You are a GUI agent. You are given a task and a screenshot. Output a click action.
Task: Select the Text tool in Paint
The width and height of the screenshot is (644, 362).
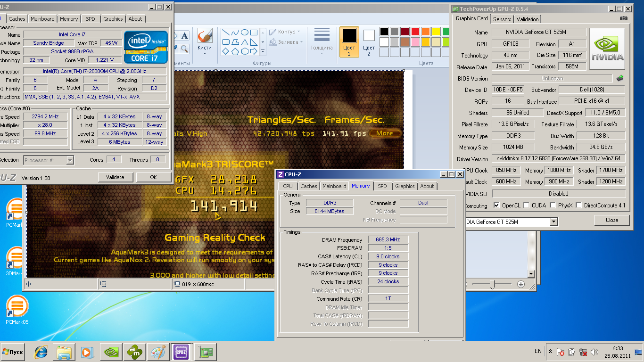tap(184, 35)
